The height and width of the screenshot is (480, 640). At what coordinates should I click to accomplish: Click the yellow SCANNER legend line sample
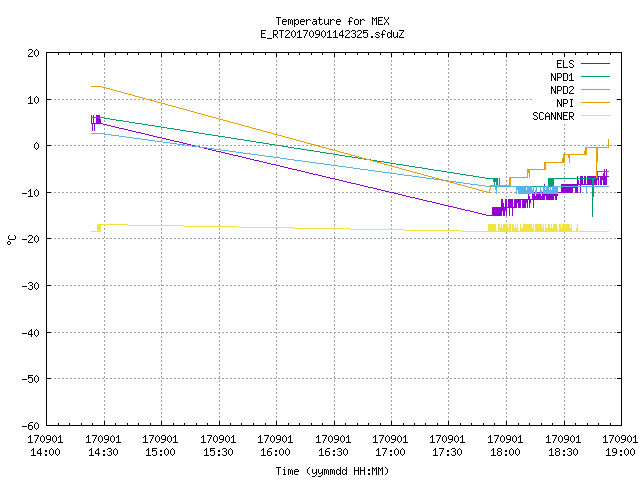pyautogui.click(x=595, y=116)
